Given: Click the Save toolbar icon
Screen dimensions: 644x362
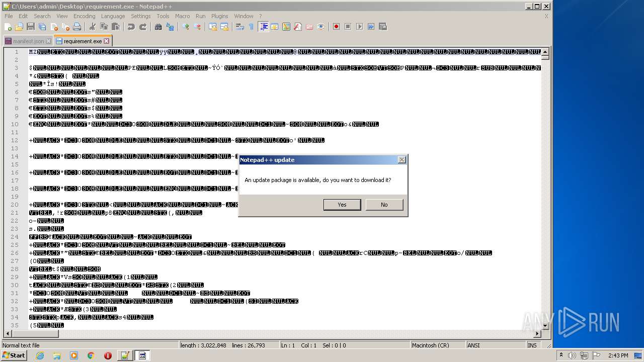Looking at the screenshot, I should (31, 27).
